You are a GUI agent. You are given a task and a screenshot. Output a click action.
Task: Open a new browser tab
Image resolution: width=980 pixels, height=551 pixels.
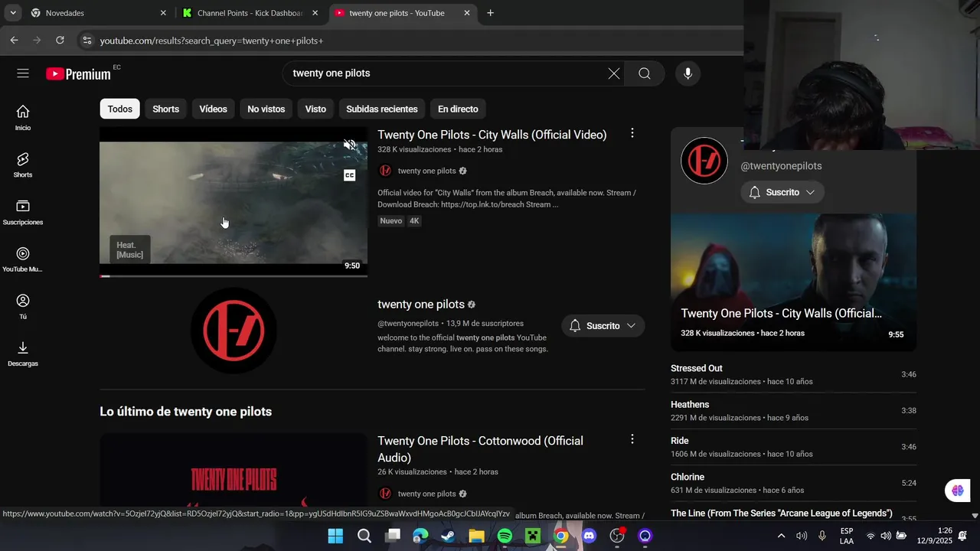click(x=490, y=13)
